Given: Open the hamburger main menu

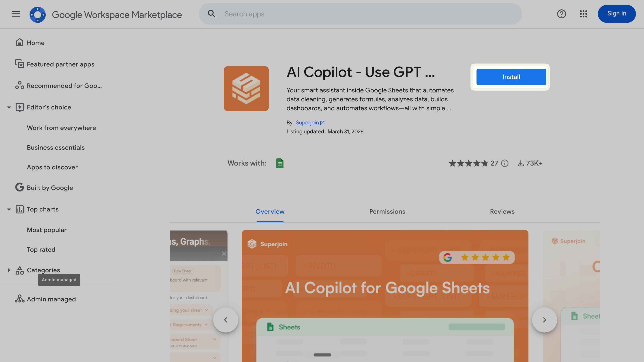Looking at the screenshot, I should (x=16, y=14).
